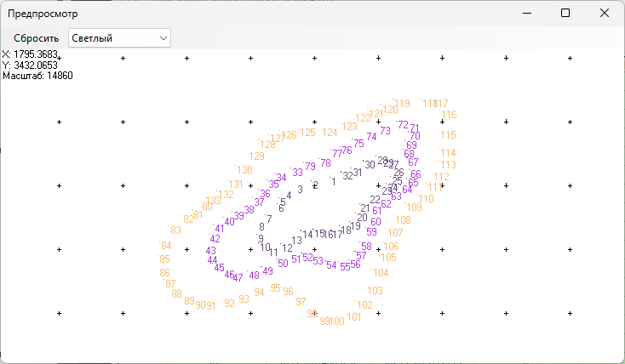The width and height of the screenshot is (625, 364).
Task: Select point 129 on the canvas
Action: [256, 156]
